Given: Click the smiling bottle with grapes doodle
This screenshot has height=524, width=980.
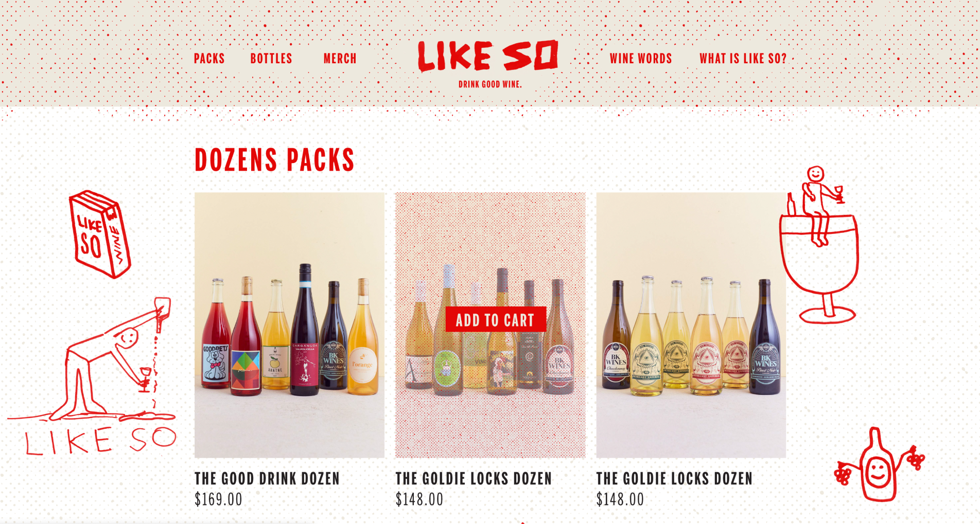Looking at the screenshot, I should tap(879, 465).
